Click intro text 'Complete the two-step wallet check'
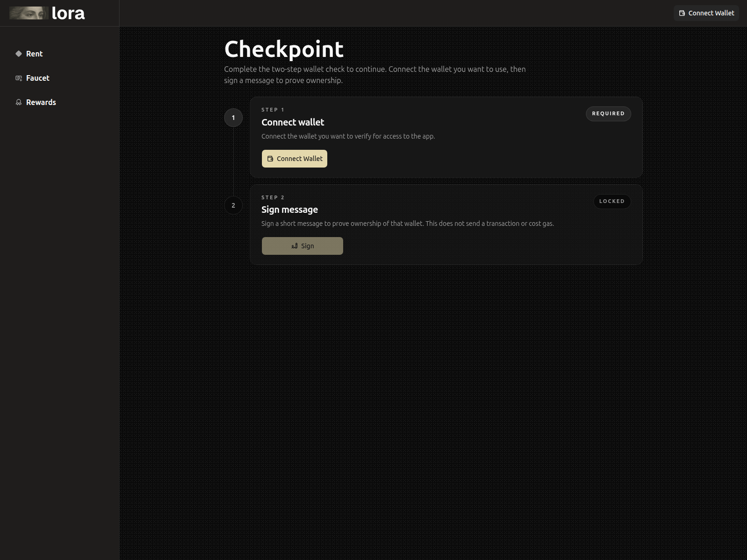 point(284,69)
